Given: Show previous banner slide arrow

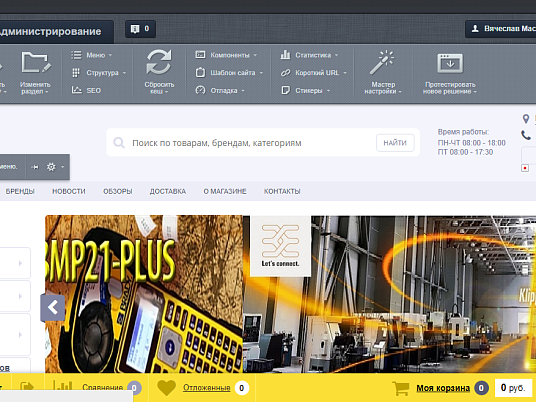Looking at the screenshot, I should pyautogui.click(x=53, y=308).
